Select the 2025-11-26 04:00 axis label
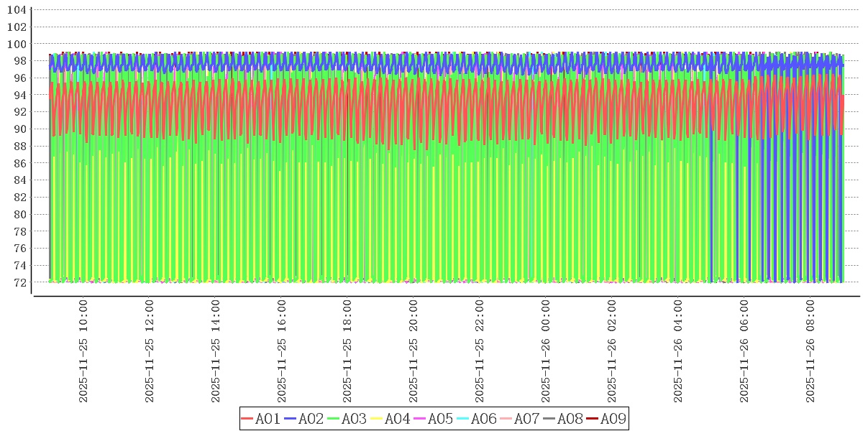Image resolution: width=868 pixels, height=431 pixels. pyautogui.click(x=678, y=352)
